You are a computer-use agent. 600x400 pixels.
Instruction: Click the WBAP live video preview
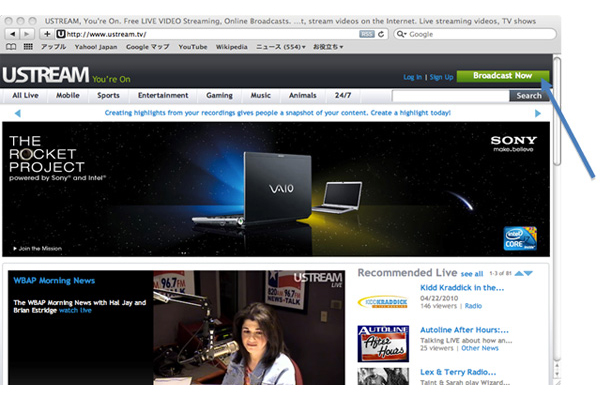tap(249, 328)
